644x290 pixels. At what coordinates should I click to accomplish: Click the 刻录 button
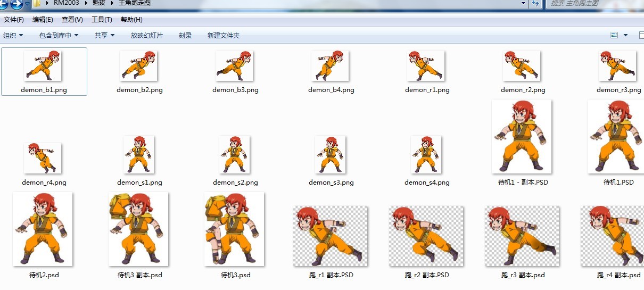click(185, 36)
